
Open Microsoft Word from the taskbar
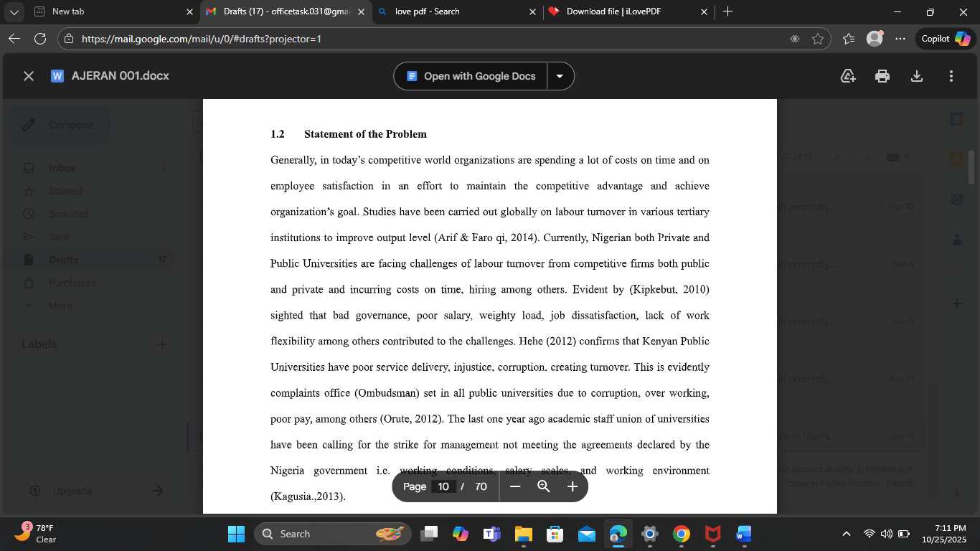coord(743,534)
